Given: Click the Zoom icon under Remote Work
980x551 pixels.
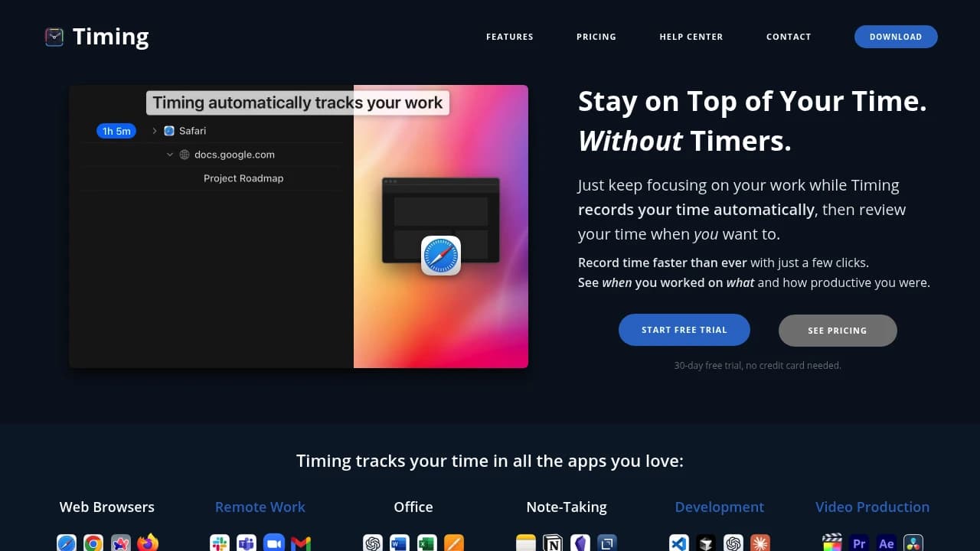Looking at the screenshot, I should click(274, 543).
